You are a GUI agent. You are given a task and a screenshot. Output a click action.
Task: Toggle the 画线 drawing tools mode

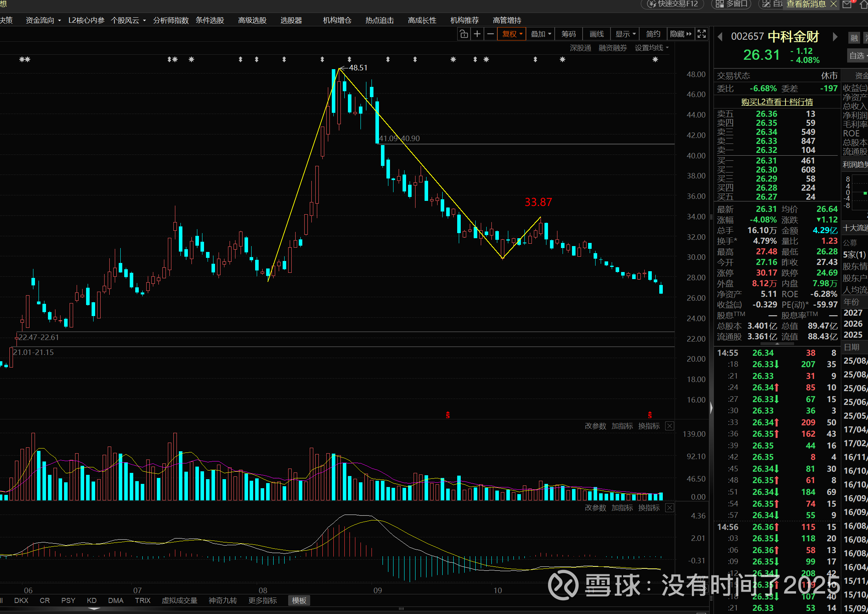pos(596,34)
